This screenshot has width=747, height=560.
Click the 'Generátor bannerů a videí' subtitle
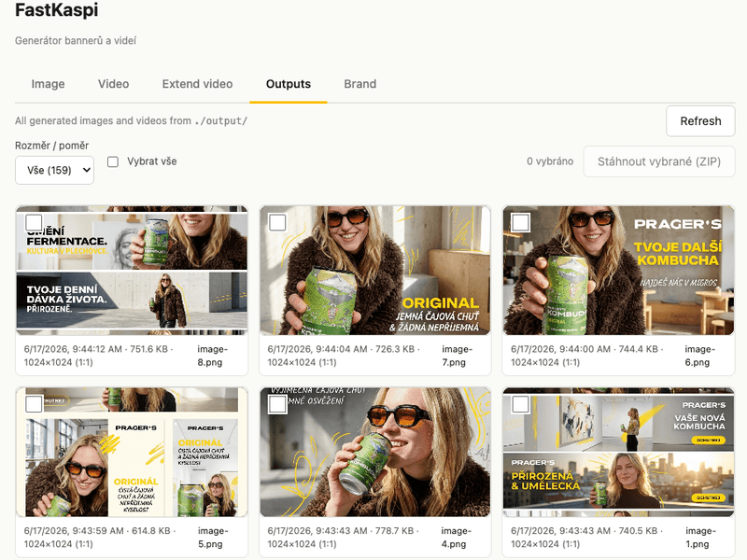click(x=76, y=40)
